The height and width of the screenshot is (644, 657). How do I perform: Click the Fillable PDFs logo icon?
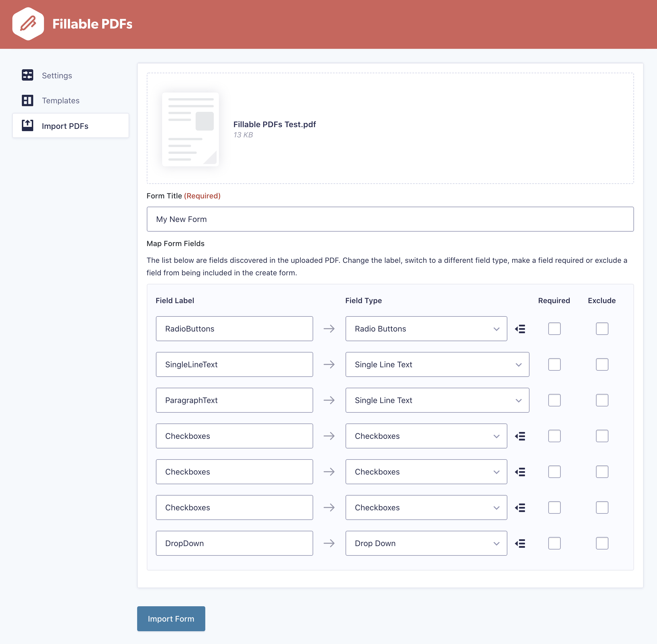tap(28, 24)
